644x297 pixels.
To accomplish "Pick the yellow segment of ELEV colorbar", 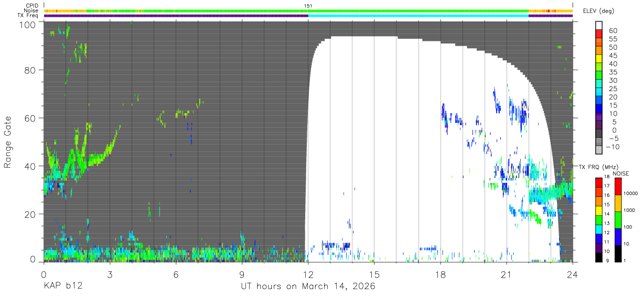I will click(599, 59).
